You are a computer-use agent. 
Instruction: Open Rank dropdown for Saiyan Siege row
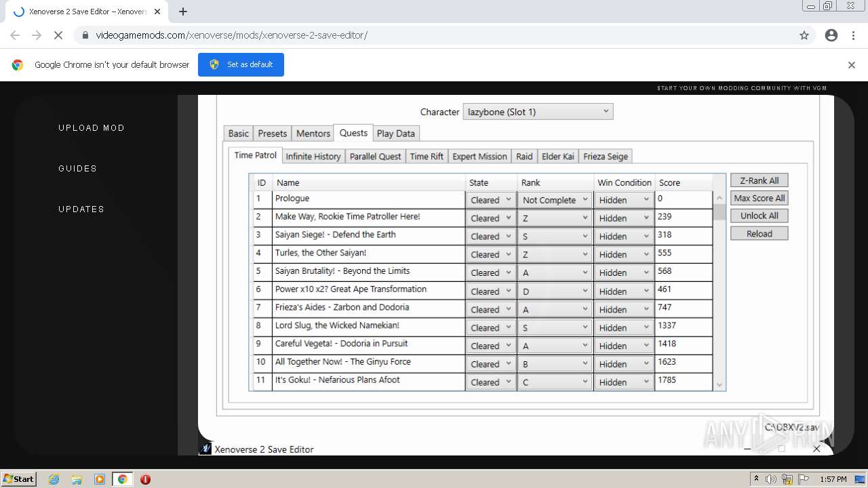(x=555, y=236)
